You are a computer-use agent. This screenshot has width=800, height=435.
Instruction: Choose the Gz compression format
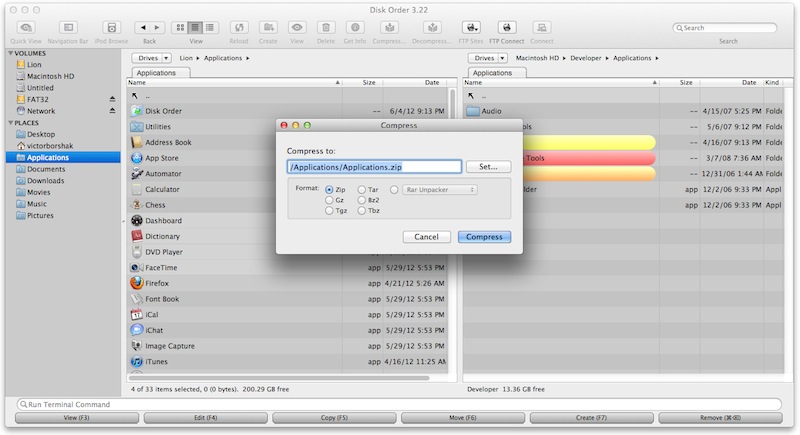pos(330,200)
